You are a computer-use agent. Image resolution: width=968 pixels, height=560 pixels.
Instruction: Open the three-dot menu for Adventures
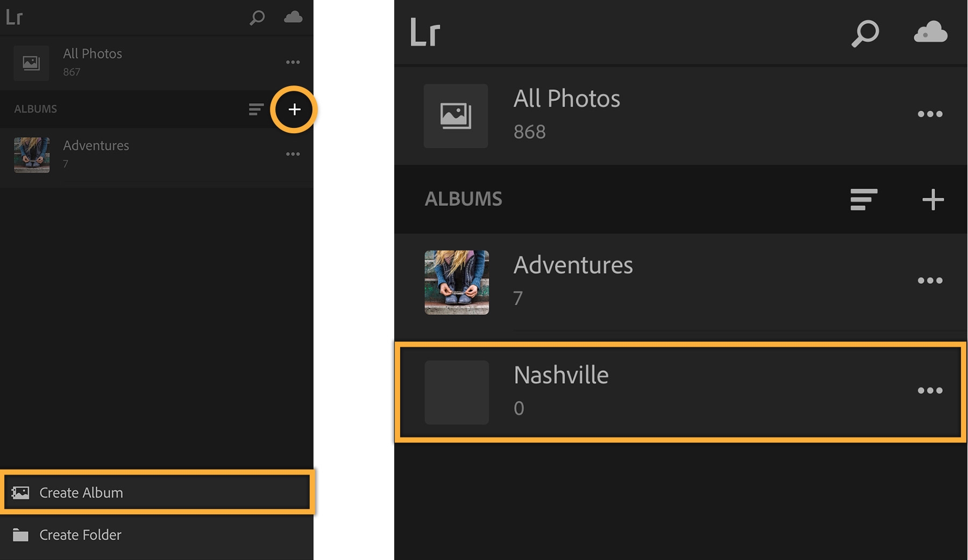click(931, 280)
